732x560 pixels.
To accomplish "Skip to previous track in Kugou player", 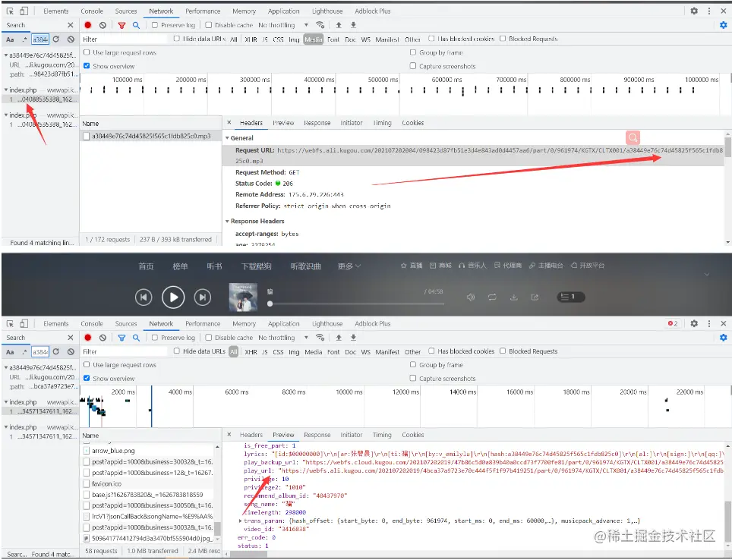I will [144, 297].
